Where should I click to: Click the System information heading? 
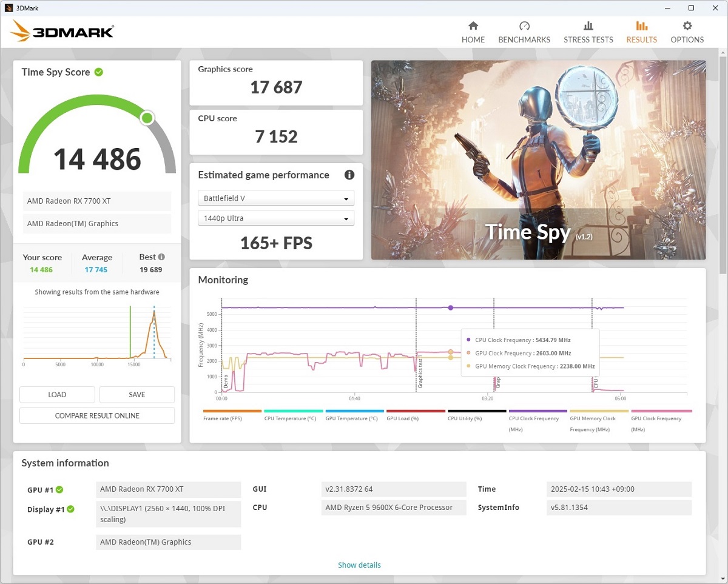(66, 463)
